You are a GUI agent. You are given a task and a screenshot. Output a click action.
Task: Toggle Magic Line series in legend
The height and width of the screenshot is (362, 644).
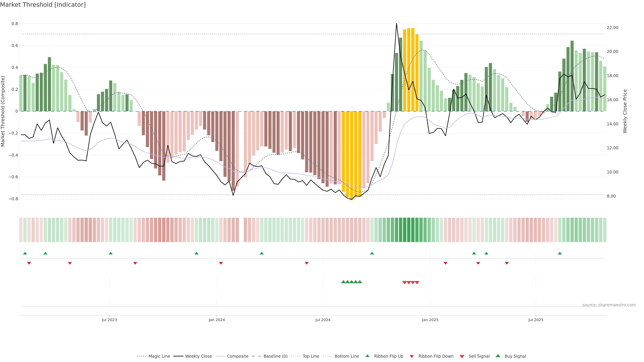pos(159,356)
